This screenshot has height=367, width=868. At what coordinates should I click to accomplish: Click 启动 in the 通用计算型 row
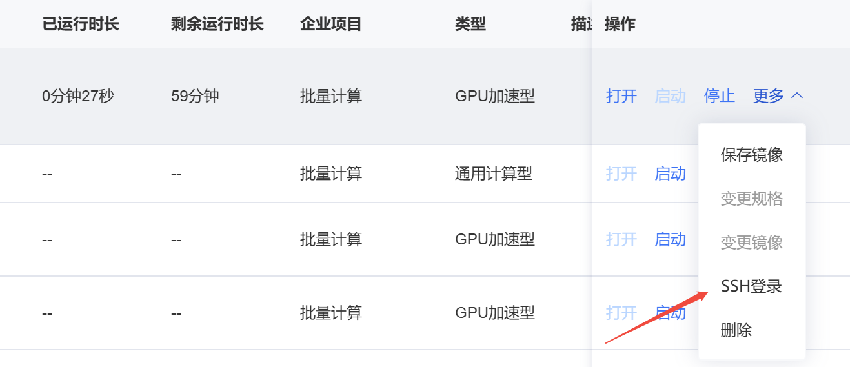tap(670, 174)
